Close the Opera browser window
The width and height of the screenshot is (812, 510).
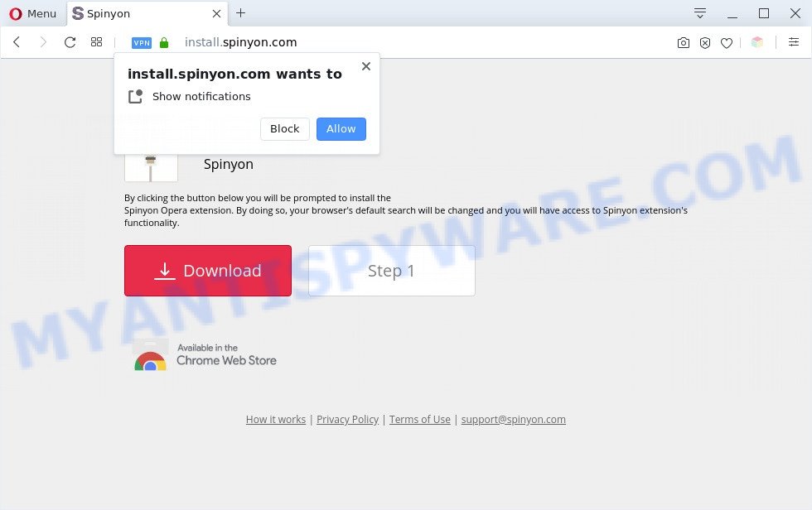click(795, 13)
